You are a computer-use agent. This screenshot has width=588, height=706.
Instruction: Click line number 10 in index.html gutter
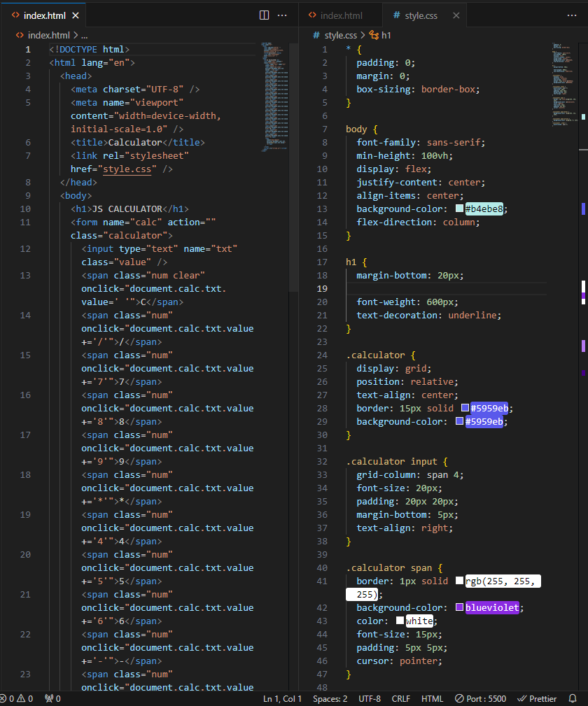25,209
